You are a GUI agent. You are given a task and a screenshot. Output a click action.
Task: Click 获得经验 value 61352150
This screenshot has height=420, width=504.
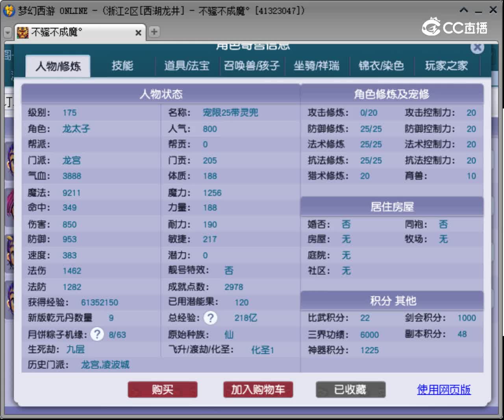tap(100, 303)
